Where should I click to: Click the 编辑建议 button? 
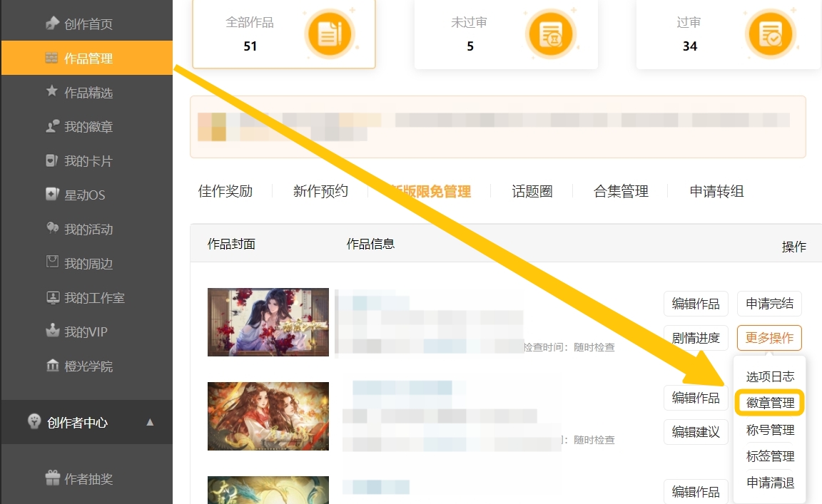[696, 431]
